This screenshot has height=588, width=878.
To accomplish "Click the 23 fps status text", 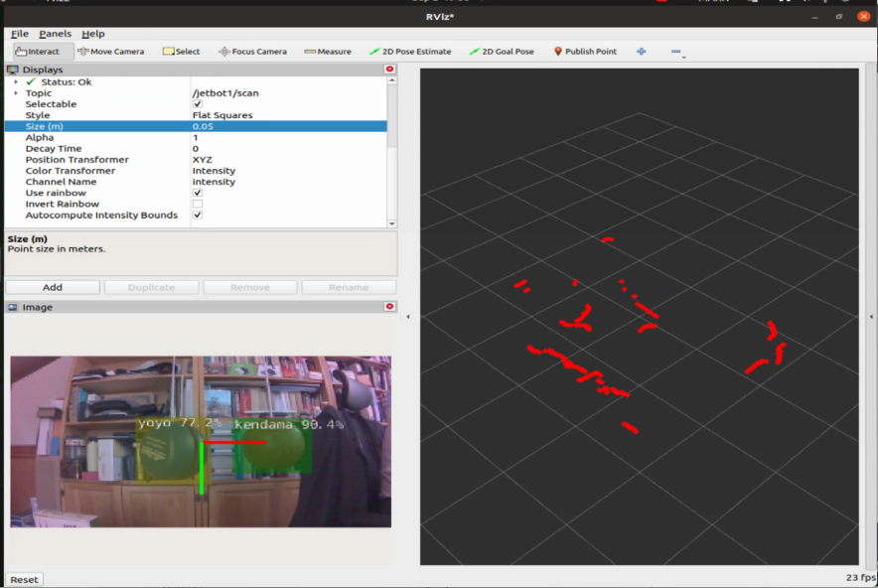I will [x=861, y=577].
